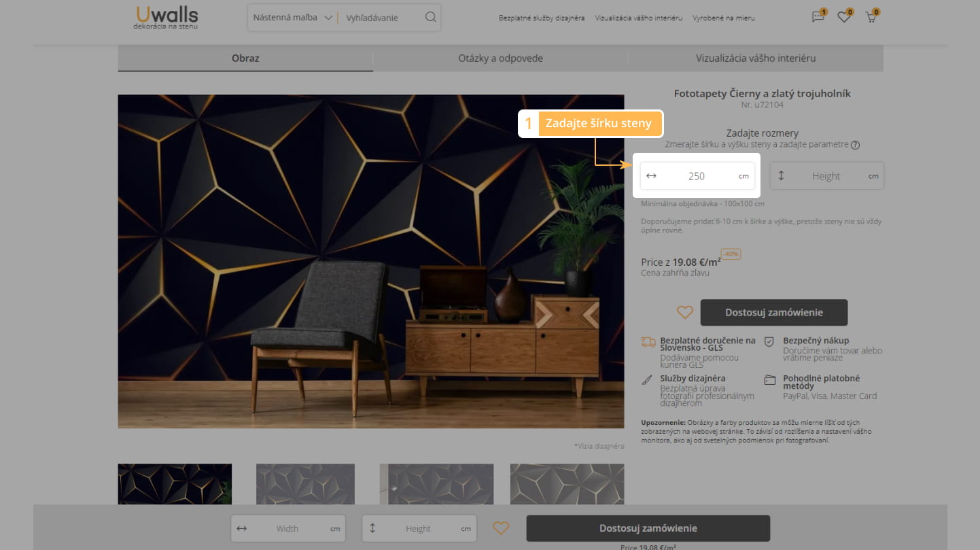Image resolution: width=980 pixels, height=550 pixels.
Task: Open the wishlist heart in header
Action: coord(844,18)
